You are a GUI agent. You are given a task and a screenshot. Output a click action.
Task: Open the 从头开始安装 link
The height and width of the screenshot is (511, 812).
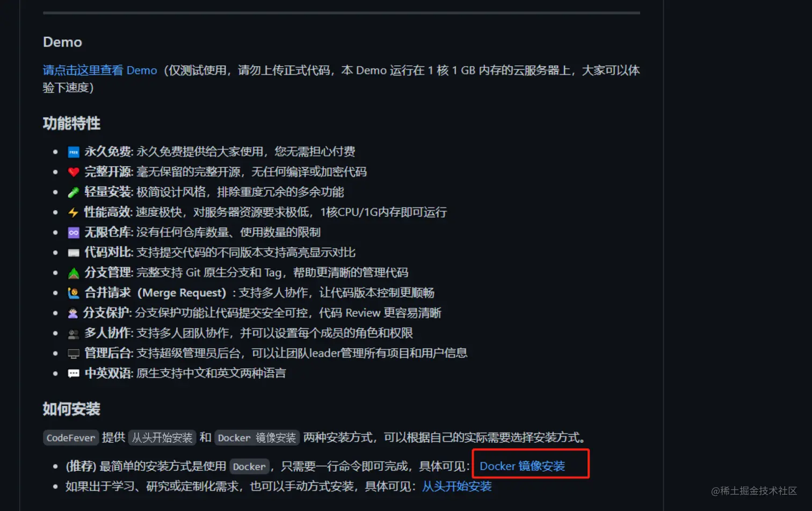[456, 486]
